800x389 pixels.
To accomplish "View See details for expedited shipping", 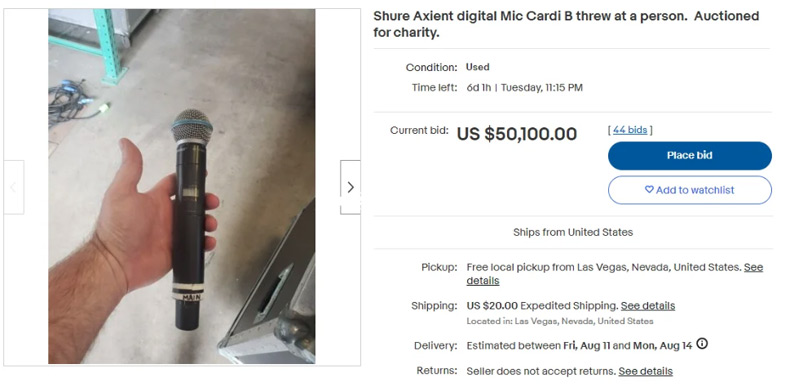I will (648, 306).
